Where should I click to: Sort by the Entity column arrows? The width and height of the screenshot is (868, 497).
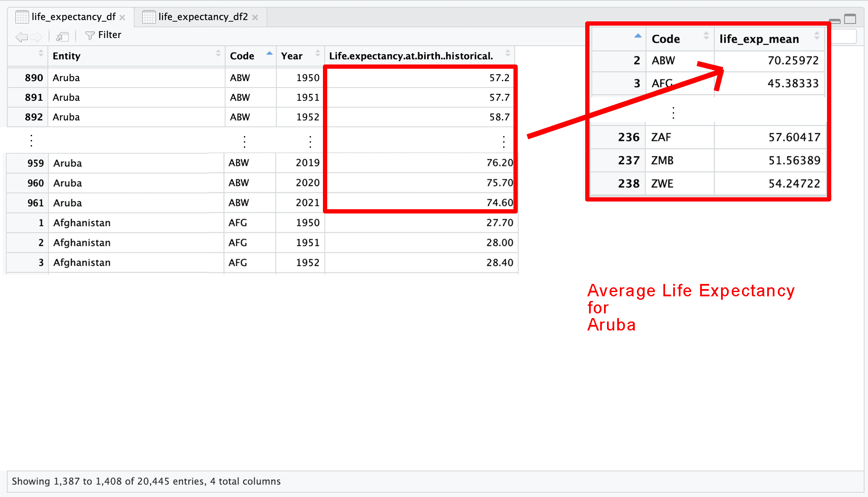(218, 53)
